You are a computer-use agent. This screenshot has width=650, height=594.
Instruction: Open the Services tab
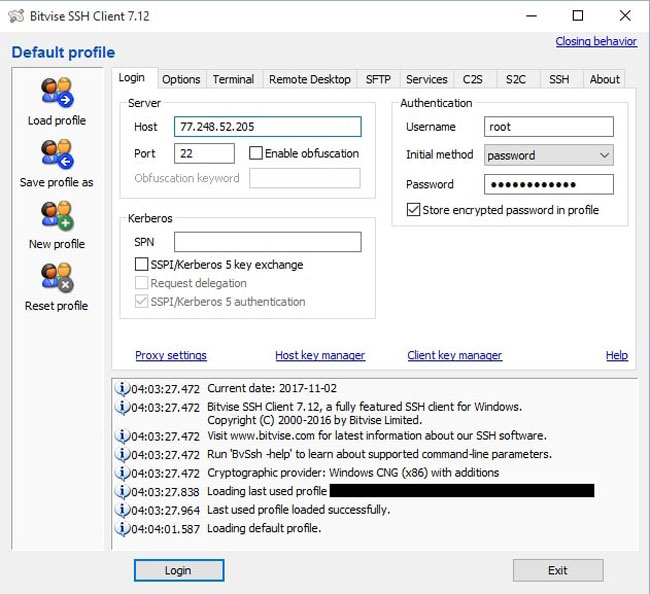(427, 79)
